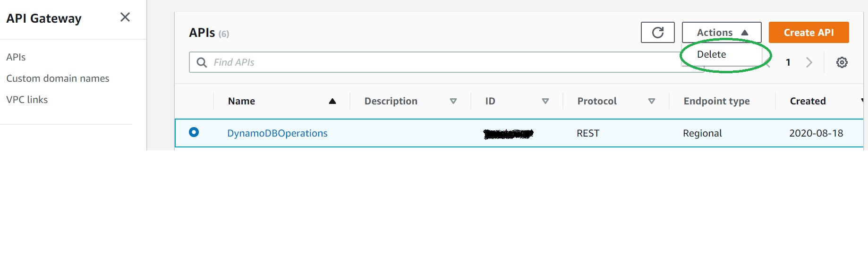868x275 pixels.
Task: Open Custom domain names in the sidebar
Action: [x=58, y=78]
